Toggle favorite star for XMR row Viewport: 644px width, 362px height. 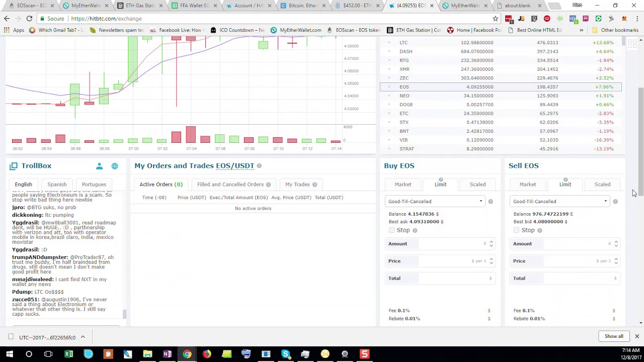coord(389,69)
